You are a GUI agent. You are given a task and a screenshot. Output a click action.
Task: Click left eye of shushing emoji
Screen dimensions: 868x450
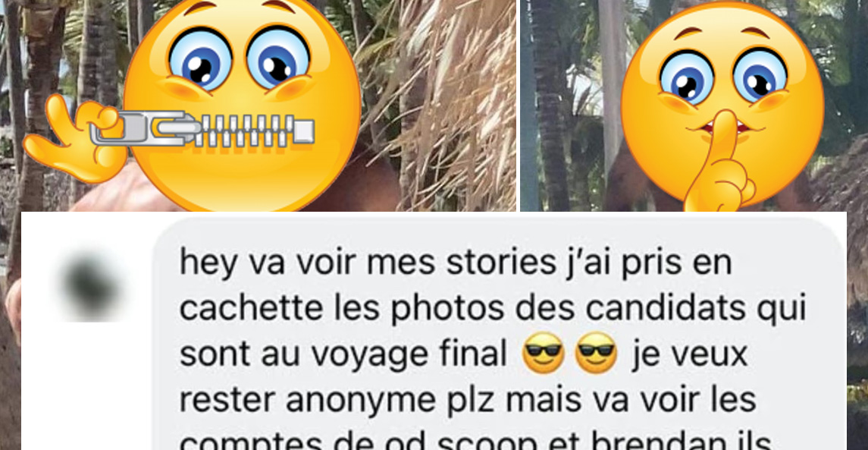coord(687,79)
